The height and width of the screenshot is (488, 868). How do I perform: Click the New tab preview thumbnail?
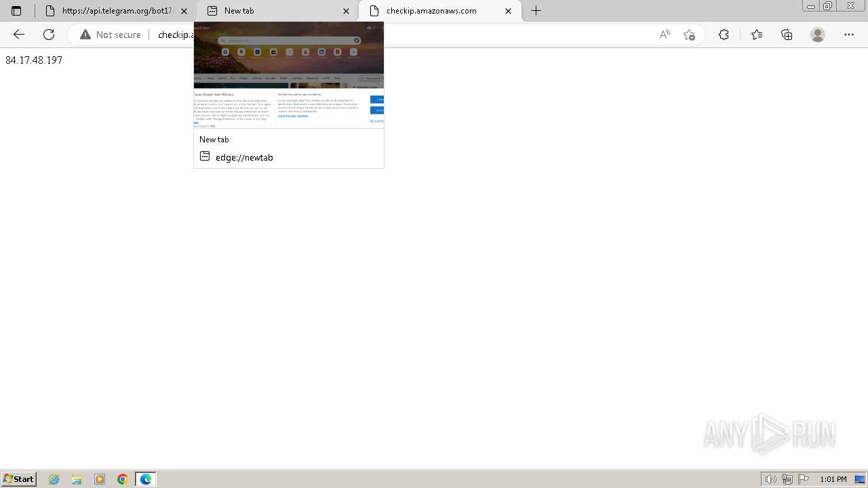[289, 75]
